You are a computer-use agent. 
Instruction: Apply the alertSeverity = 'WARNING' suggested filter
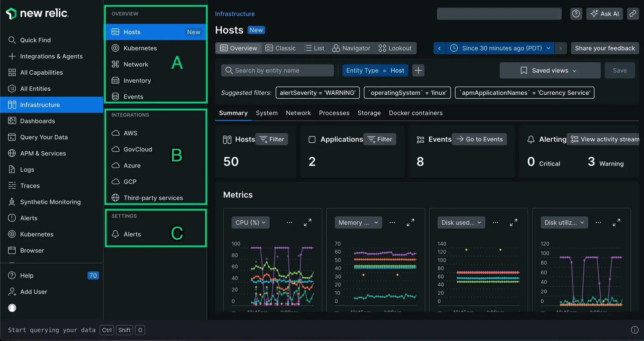point(317,93)
